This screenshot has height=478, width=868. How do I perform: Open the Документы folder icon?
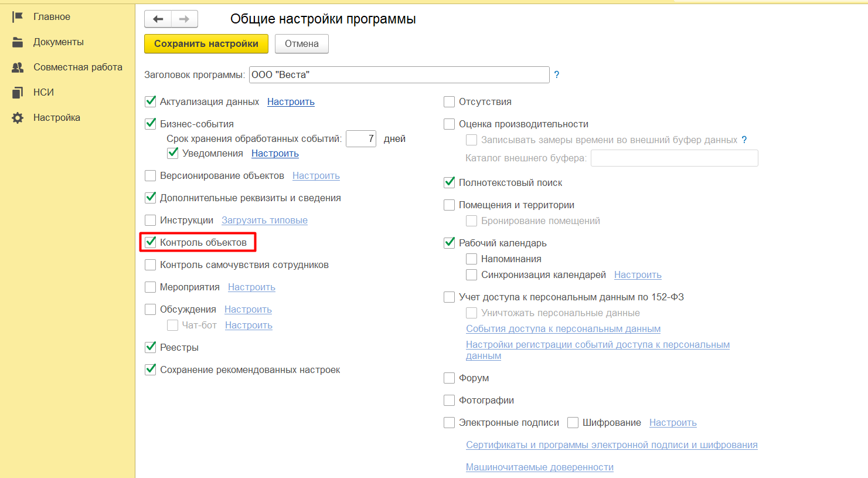pos(18,42)
